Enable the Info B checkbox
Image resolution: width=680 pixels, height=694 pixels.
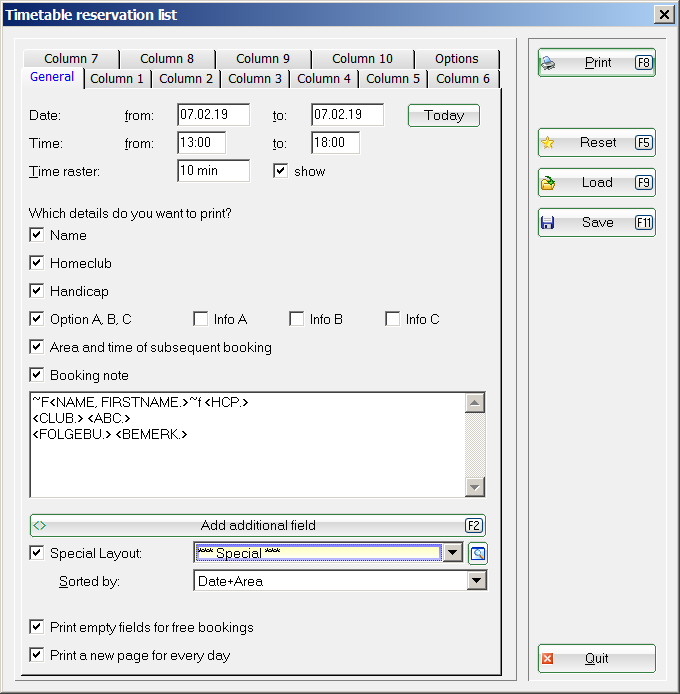click(297, 319)
